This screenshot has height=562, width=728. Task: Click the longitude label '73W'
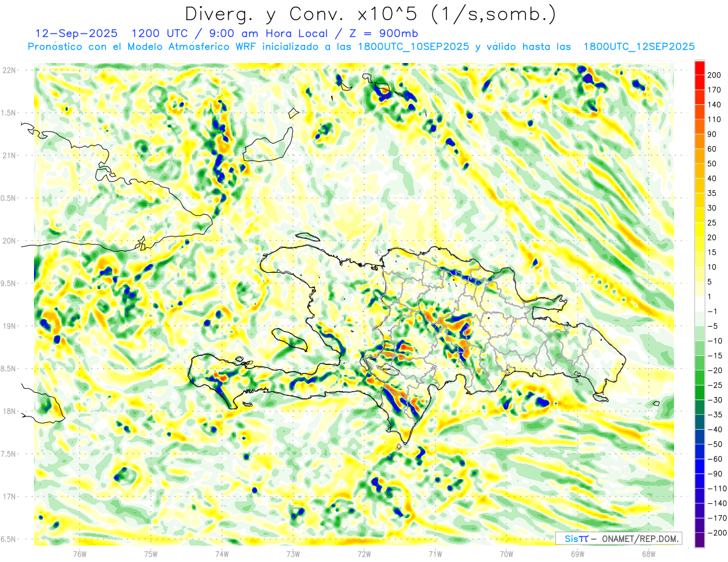(x=293, y=554)
